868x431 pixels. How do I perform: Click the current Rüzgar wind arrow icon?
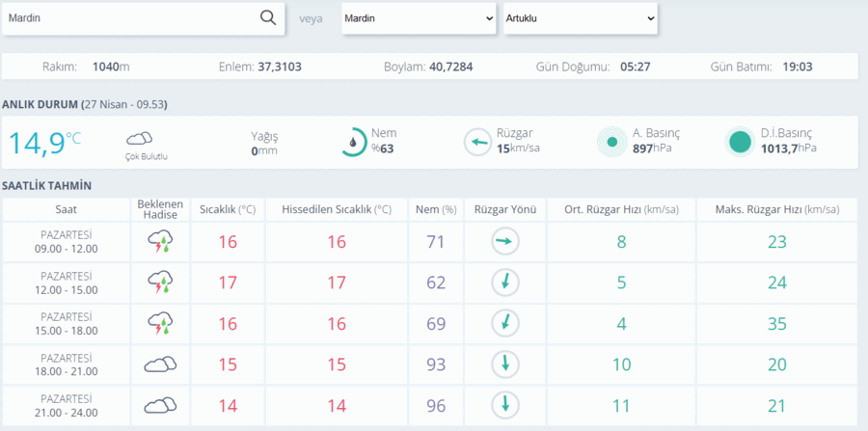click(x=477, y=142)
